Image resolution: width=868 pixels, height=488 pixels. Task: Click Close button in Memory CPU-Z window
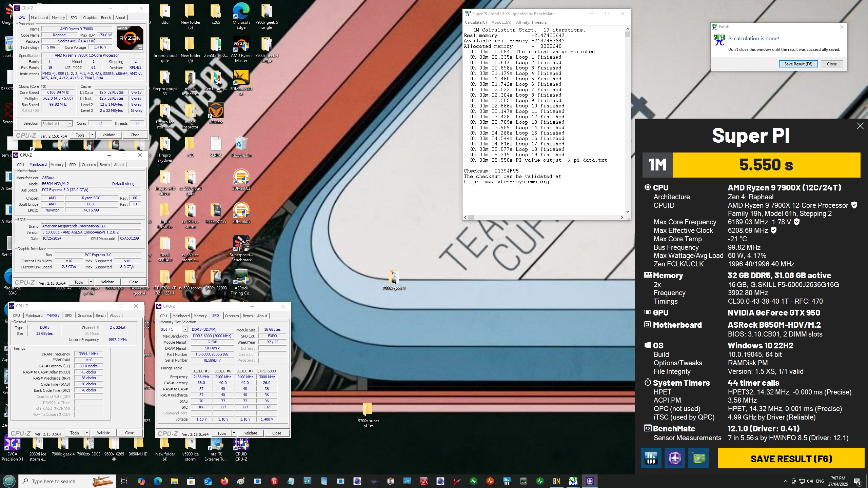tap(130, 433)
